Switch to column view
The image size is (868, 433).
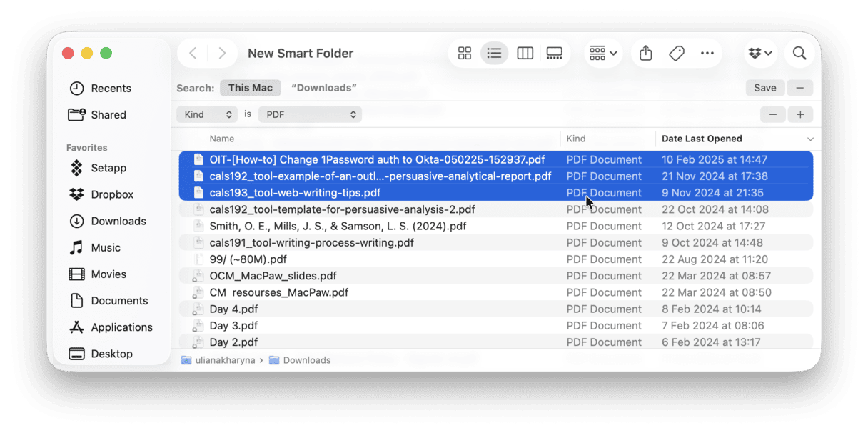click(x=525, y=53)
